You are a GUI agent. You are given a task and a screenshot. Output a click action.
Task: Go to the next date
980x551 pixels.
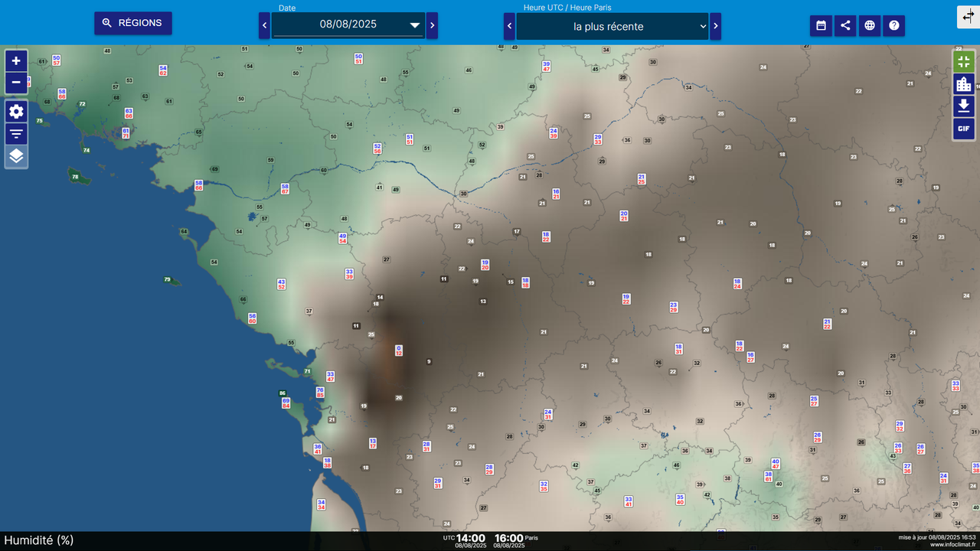click(x=432, y=25)
